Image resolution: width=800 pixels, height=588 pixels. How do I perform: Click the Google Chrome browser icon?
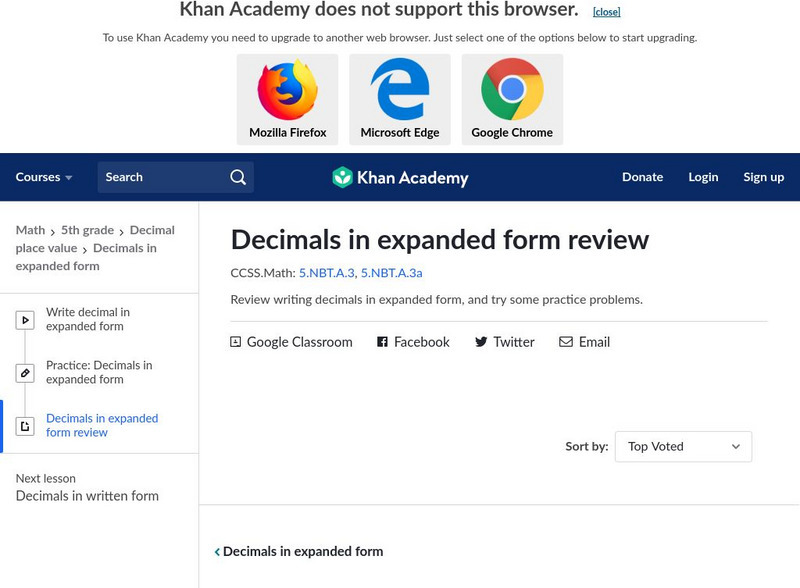pyautogui.click(x=512, y=90)
